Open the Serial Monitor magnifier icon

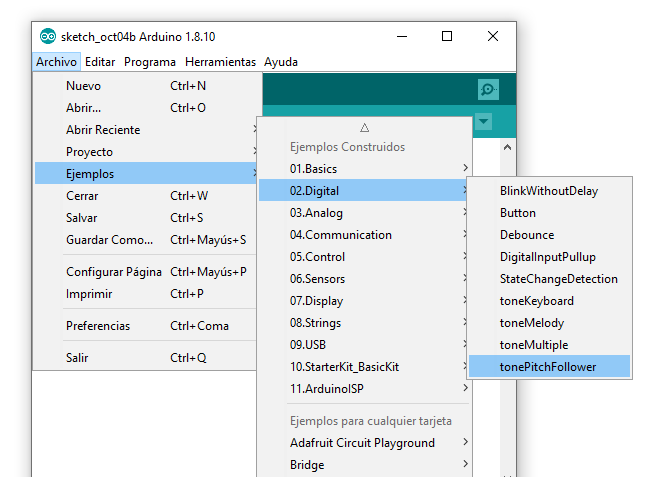pyautogui.click(x=488, y=90)
